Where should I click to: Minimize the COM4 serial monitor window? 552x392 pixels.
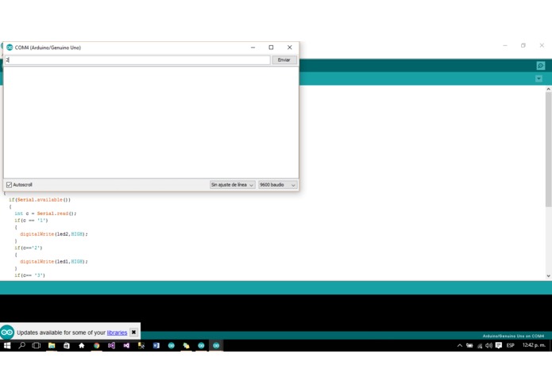click(x=253, y=48)
